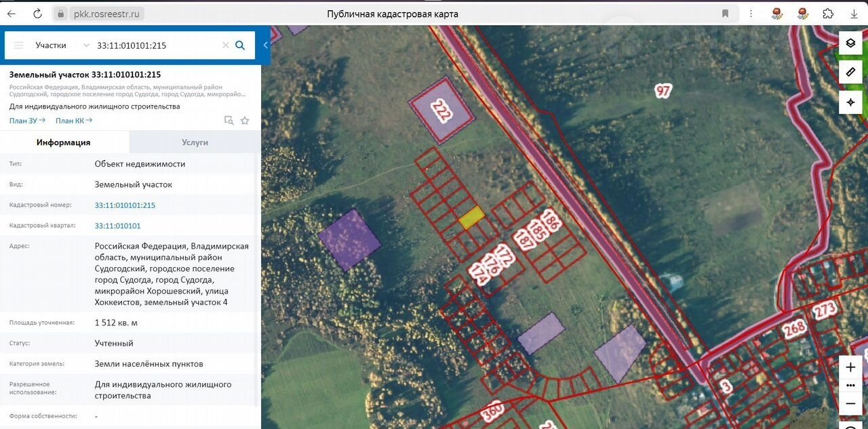Add parcel to favorites with star icon
The height and width of the screenshot is (429, 868).
tap(245, 121)
